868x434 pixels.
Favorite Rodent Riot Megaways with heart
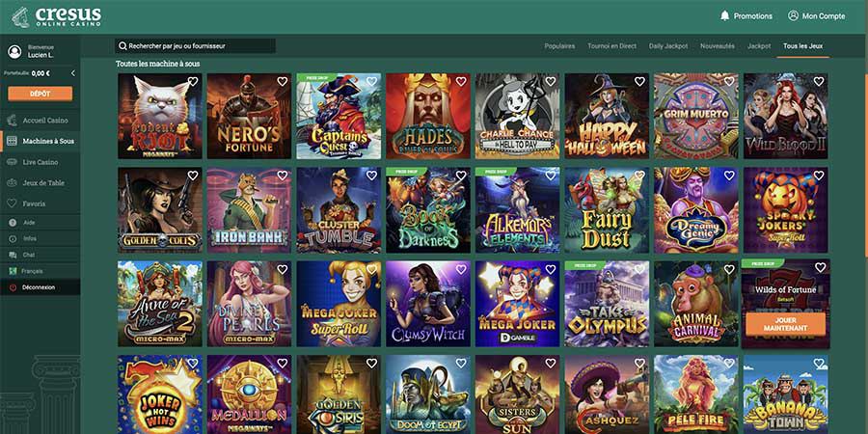tap(193, 81)
